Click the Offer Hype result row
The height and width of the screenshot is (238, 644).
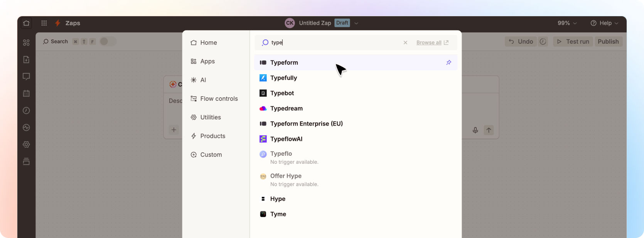point(356,180)
